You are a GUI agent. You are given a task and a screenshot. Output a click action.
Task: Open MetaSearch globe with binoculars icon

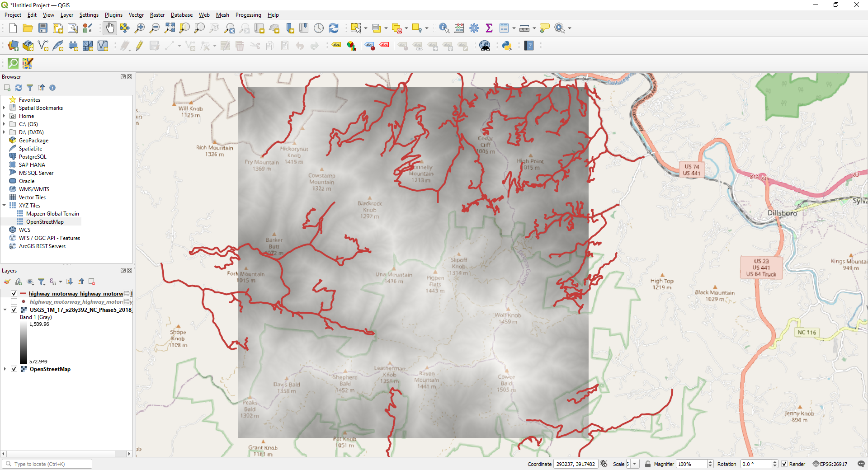click(485, 46)
